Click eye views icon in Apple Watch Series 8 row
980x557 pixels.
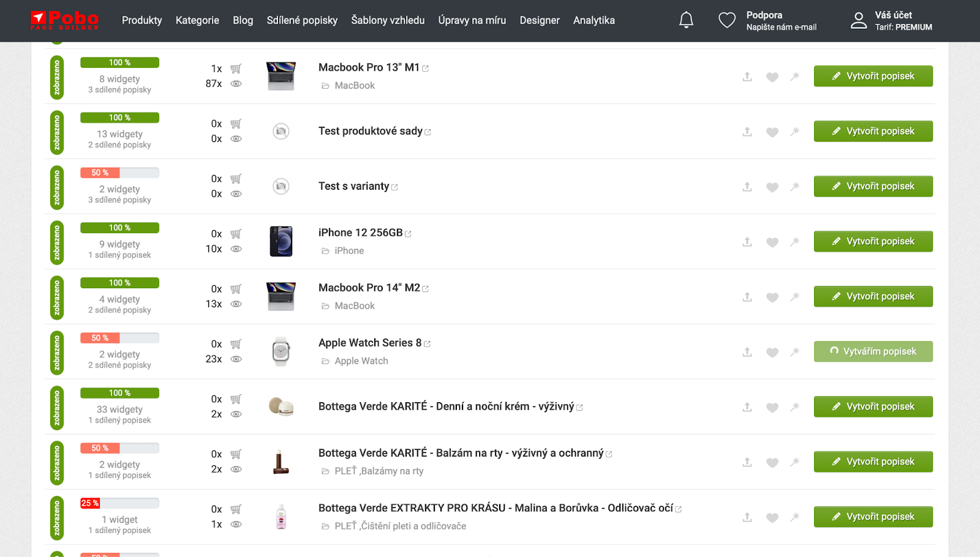point(236,359)
